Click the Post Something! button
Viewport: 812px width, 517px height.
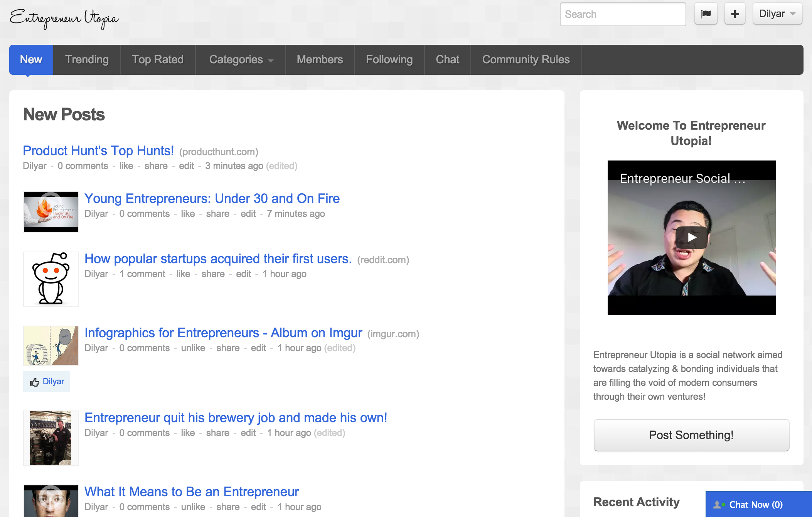point(691,435)
